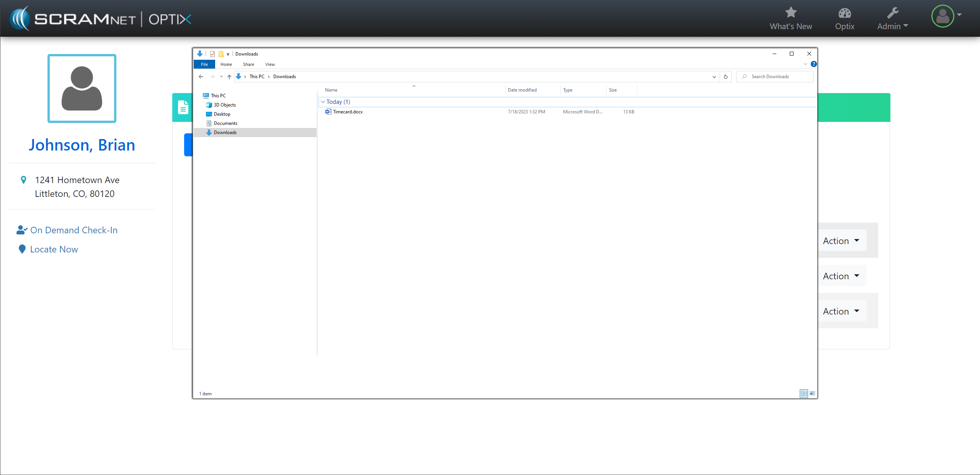Screen dimensions: 980x475
Task: Click the blue help question mark icon
Action: point(813,64)
